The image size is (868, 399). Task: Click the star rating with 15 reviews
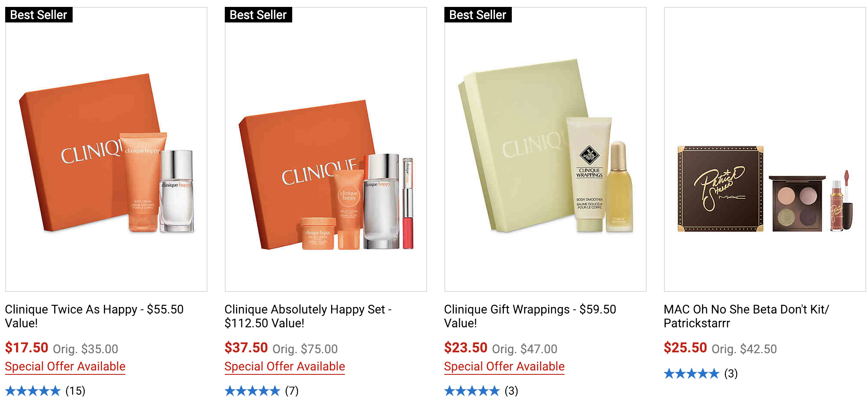pos(33,391)
